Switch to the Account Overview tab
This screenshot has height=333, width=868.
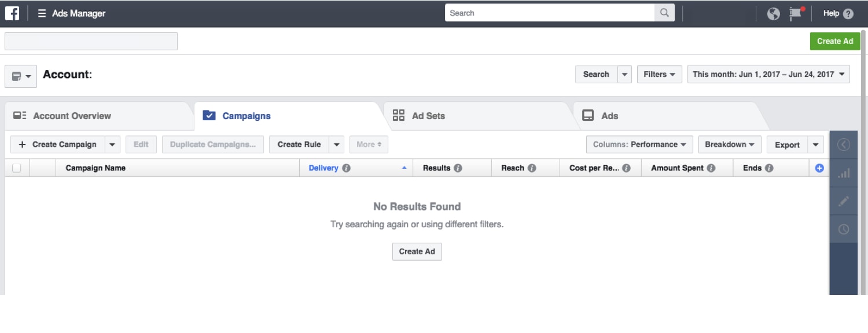pos(71,116)
